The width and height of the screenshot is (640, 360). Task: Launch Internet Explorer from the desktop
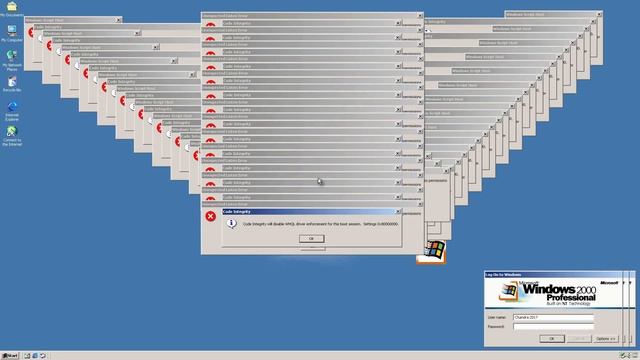[12, 111]
